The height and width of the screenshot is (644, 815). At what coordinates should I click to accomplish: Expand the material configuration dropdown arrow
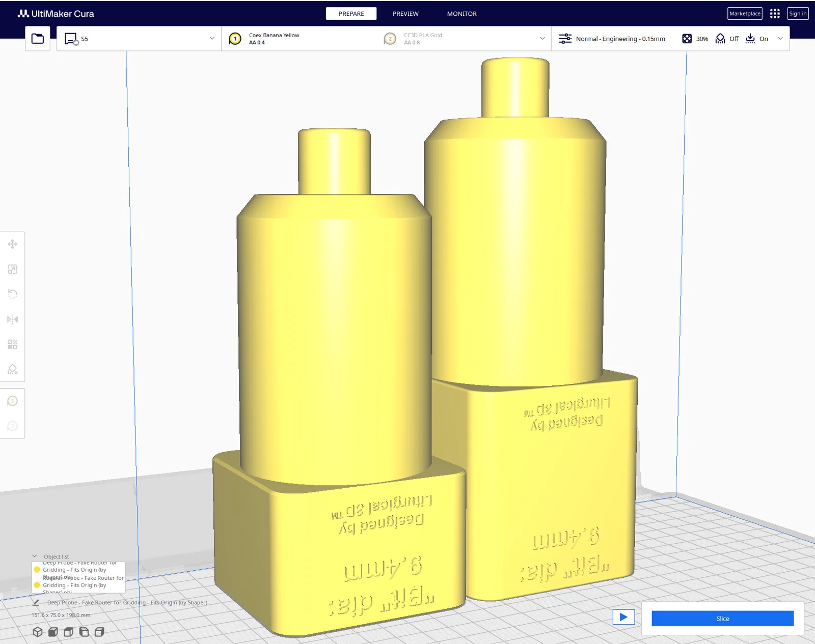[x=542, y=39]
